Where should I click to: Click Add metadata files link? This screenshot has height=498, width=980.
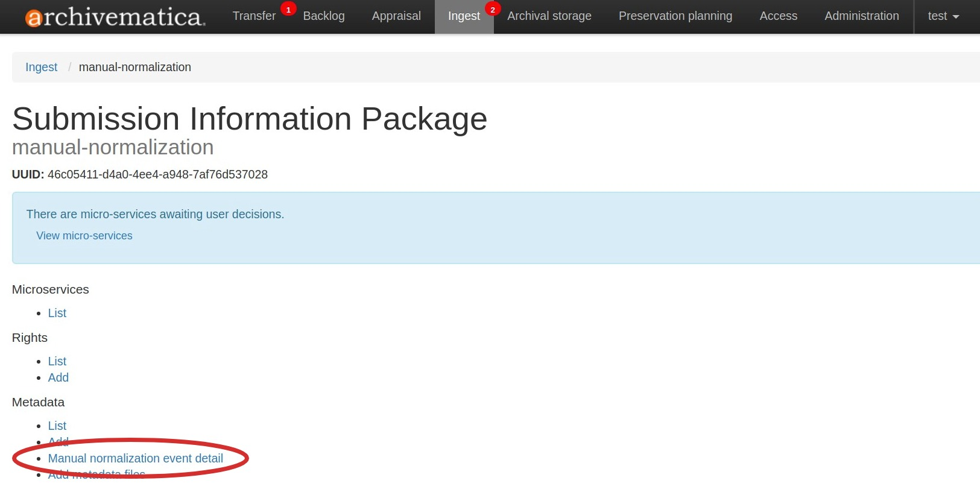point(96,475)
